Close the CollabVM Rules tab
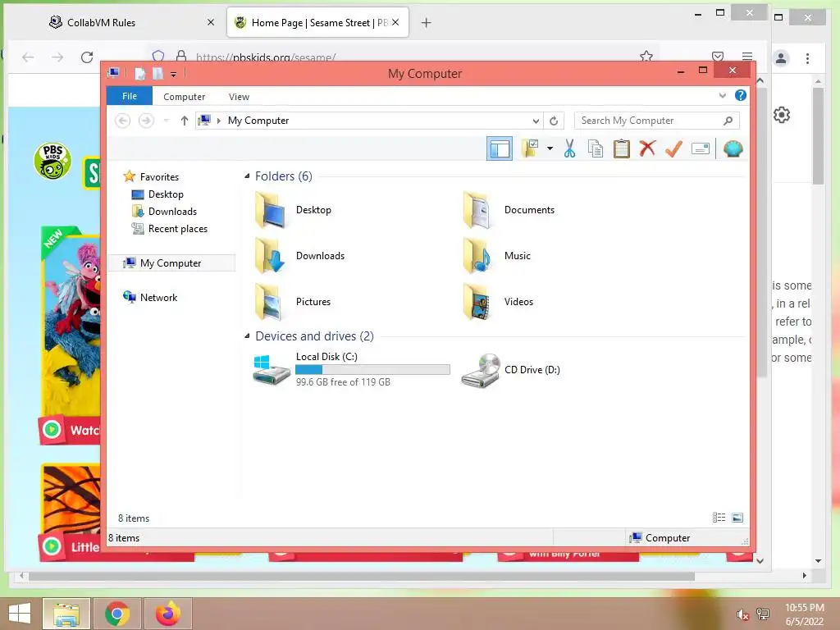This screenshot has height=630, width=840. pyautogui.click(x=211, y=22)
